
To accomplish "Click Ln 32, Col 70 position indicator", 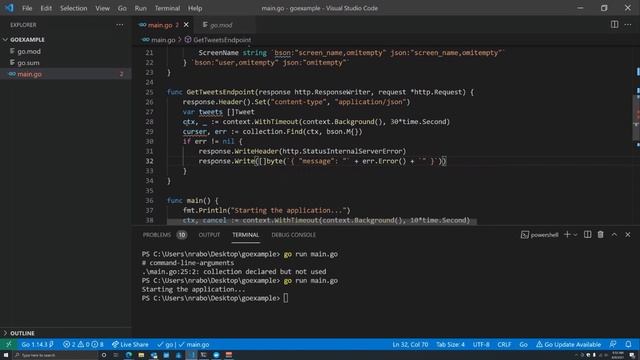I will (x=410, y=344).
